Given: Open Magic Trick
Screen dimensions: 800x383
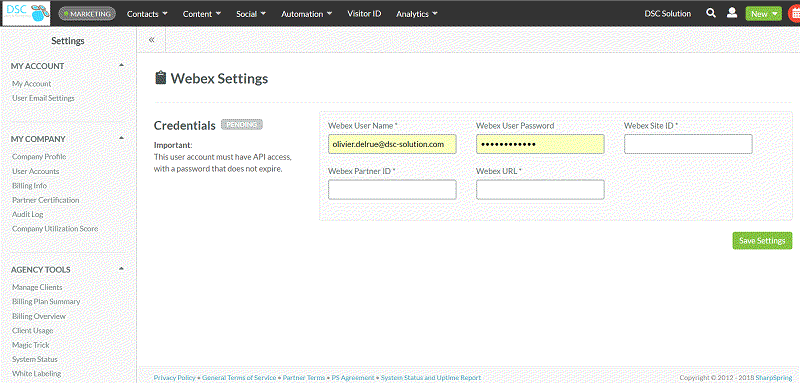Looking at the screenshot, I should (31, 345).
